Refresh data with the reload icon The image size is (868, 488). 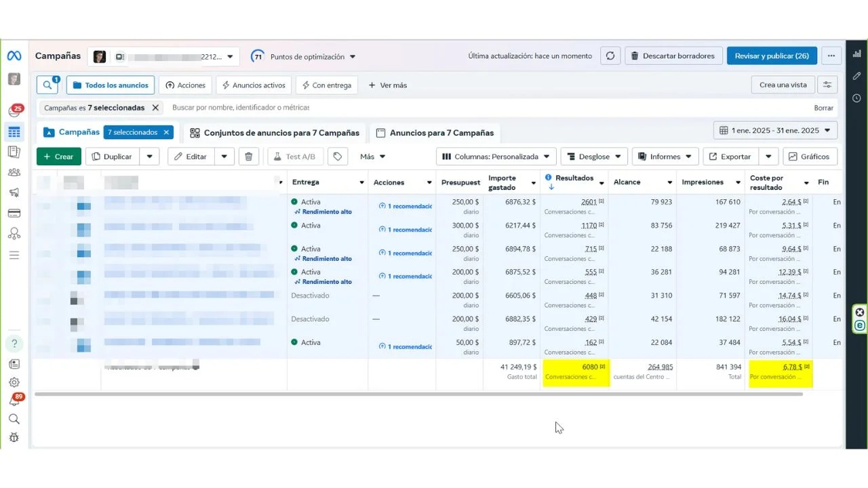(610, 56)
